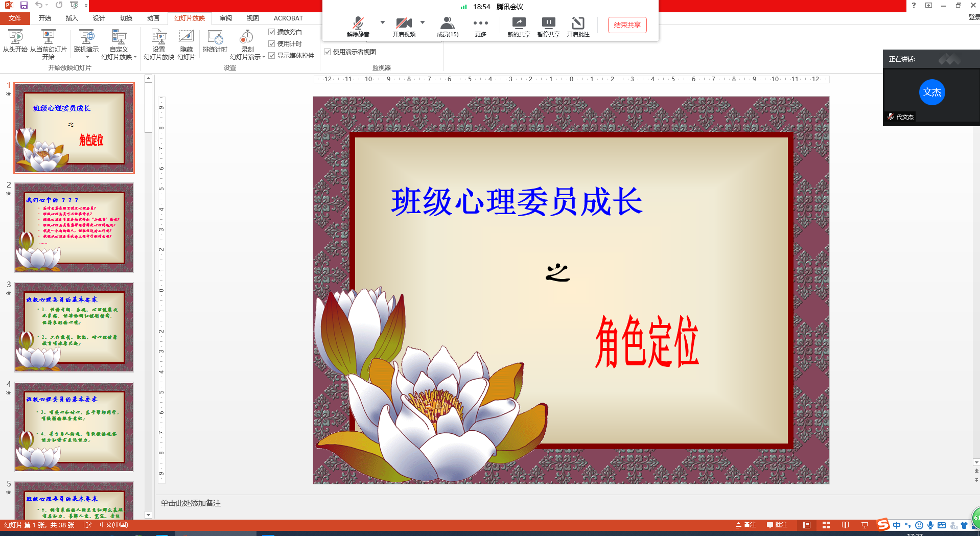The width and height of the screenshot is (980, 536).
Task: Click Save icon in quick access toolbar
Action: tap(24, 5)
